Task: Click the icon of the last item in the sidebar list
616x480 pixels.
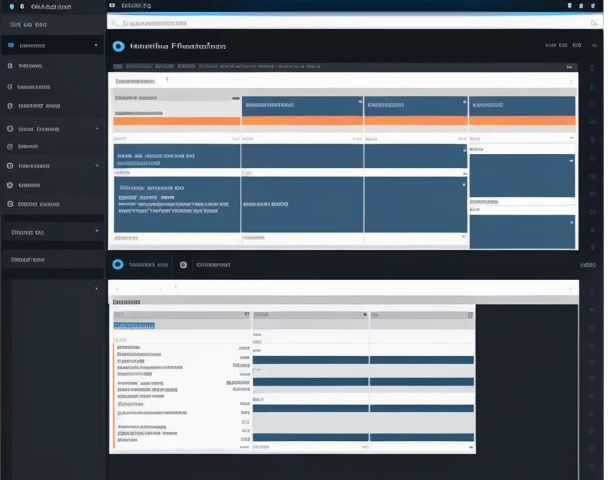Action: tap(10, 204)
